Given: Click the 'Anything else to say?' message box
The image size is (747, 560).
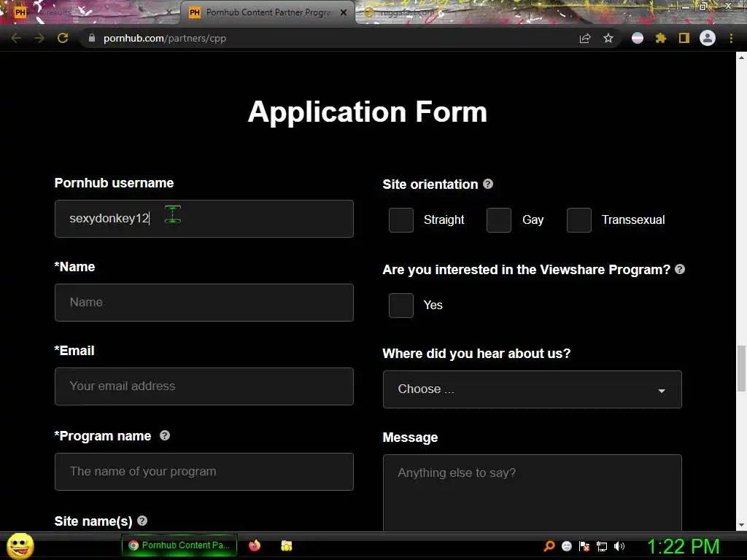Looking at the screenshot, I should 532,493.
